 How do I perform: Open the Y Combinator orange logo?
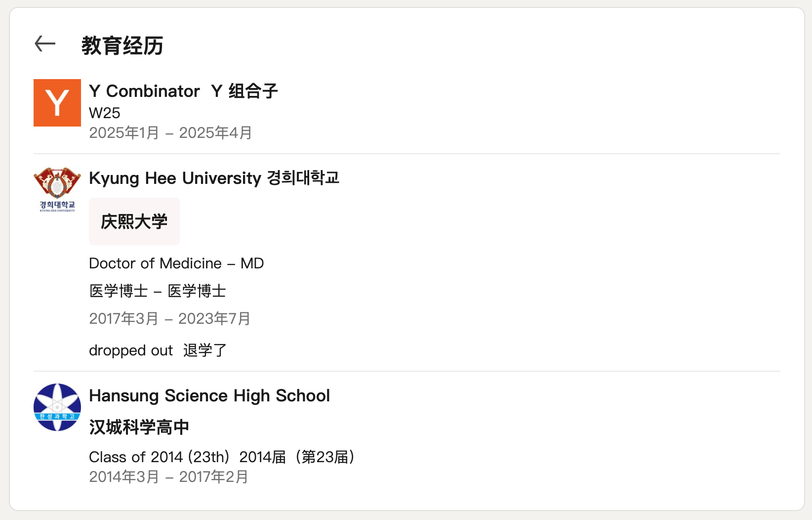[x=57, y=103]
